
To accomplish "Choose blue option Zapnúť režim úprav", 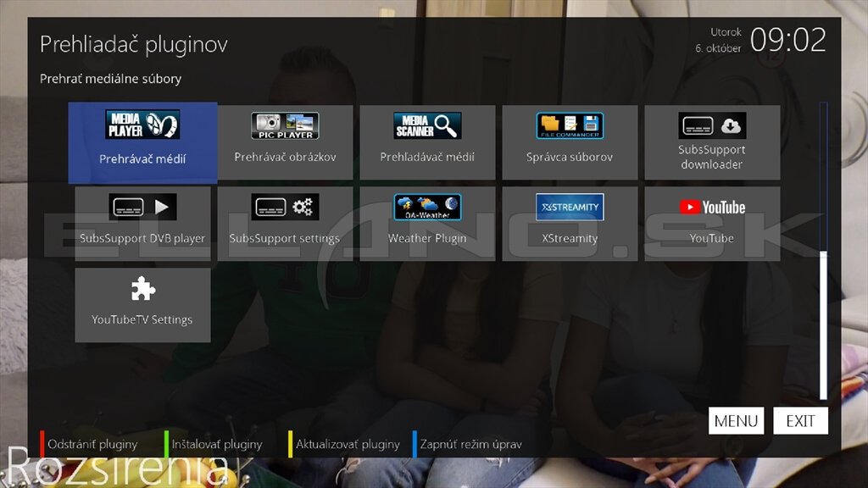I will [x=471, y=444].
